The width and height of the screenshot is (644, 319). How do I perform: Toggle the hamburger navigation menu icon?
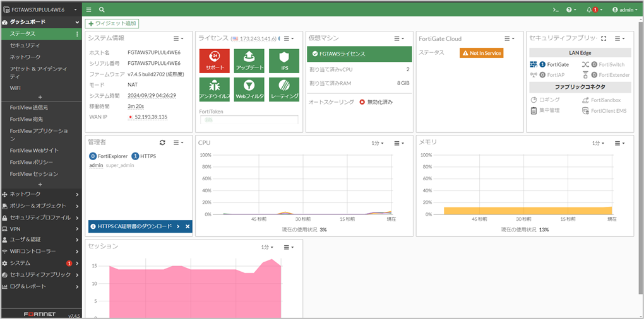pos(89,9)
